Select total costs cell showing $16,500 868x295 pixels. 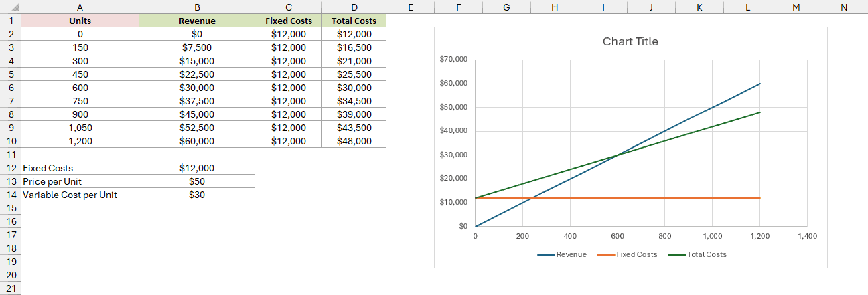pos(354,47)
